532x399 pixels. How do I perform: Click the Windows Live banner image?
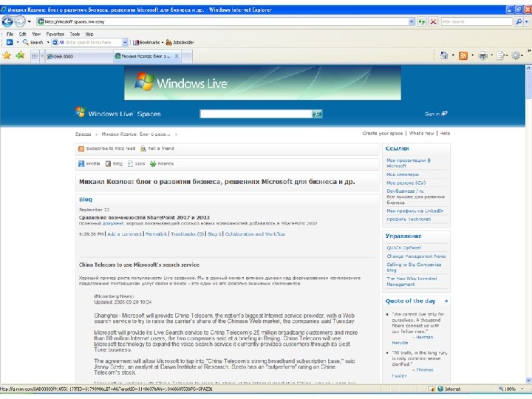(262, 83)
